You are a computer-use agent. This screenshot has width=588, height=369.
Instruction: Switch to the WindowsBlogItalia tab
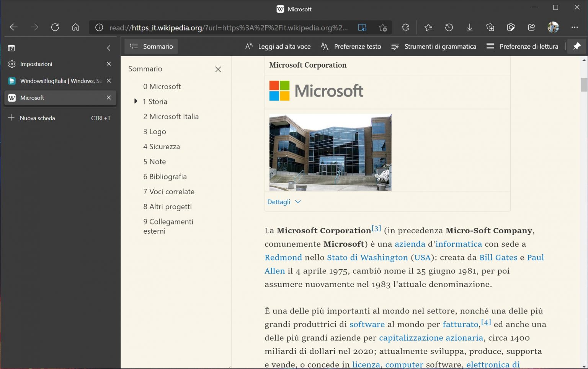[57, 81]
